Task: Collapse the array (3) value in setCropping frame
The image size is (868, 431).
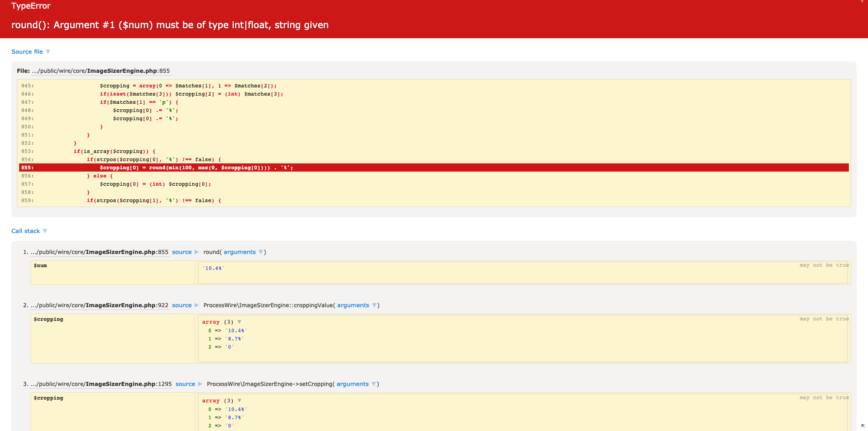Action: 239,401
